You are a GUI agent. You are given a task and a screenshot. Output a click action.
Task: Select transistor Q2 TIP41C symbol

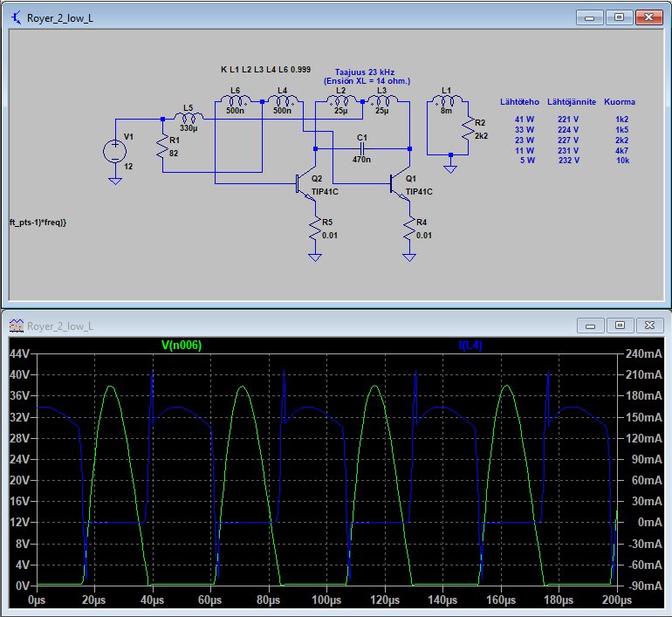click(302, 182)
